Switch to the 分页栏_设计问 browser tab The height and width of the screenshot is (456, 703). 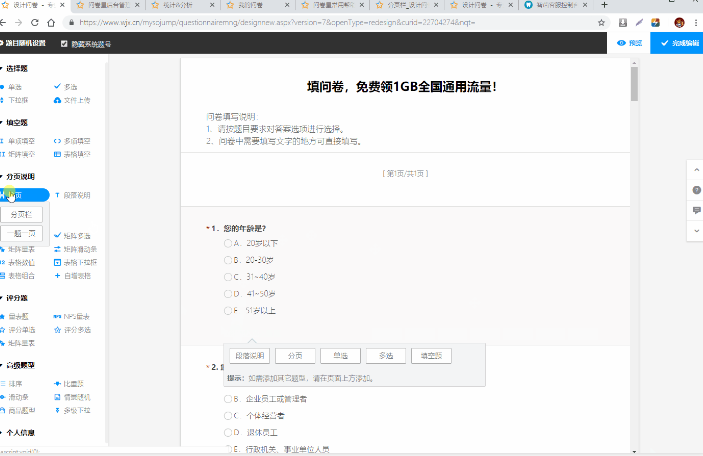click(x=407, y=5)
